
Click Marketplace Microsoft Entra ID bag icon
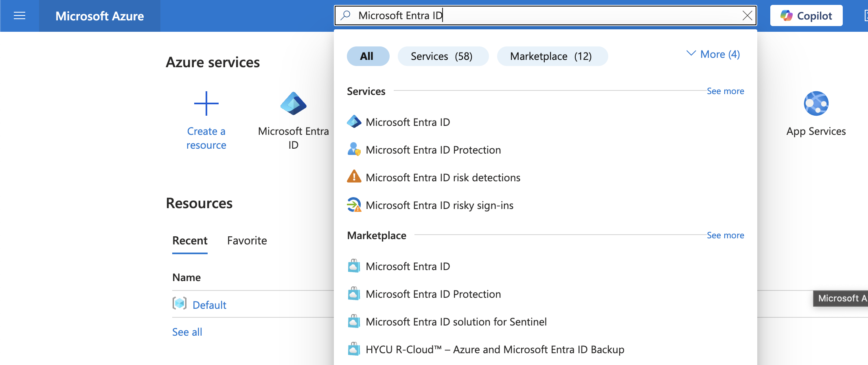pyautogui.click(x=354, y=266)
